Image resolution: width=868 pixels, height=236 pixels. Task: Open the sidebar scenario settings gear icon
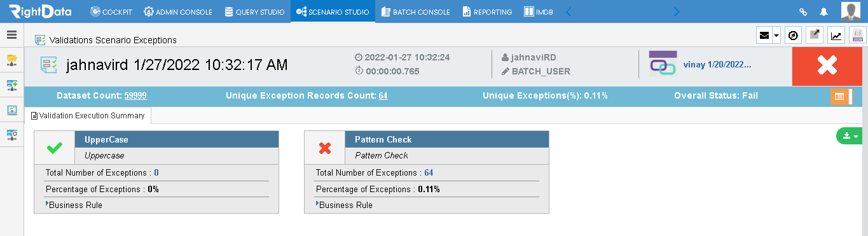point(11,134)
